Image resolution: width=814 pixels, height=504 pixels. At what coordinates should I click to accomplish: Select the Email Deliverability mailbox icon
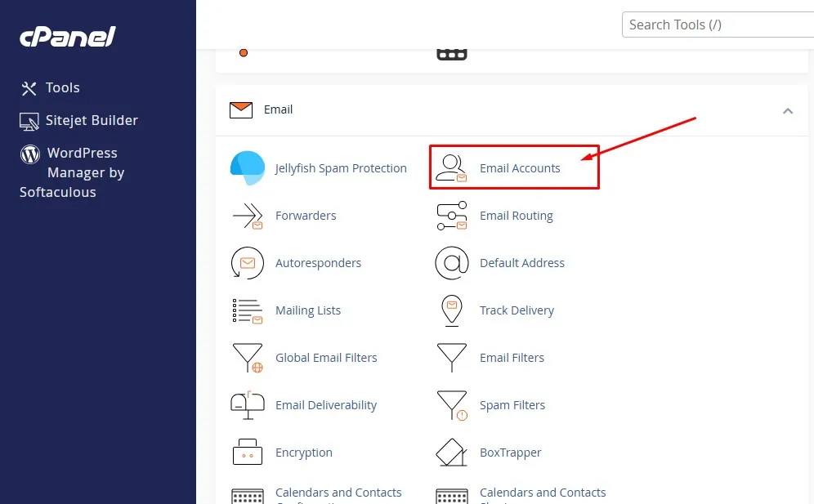click(x=248, y=405)
